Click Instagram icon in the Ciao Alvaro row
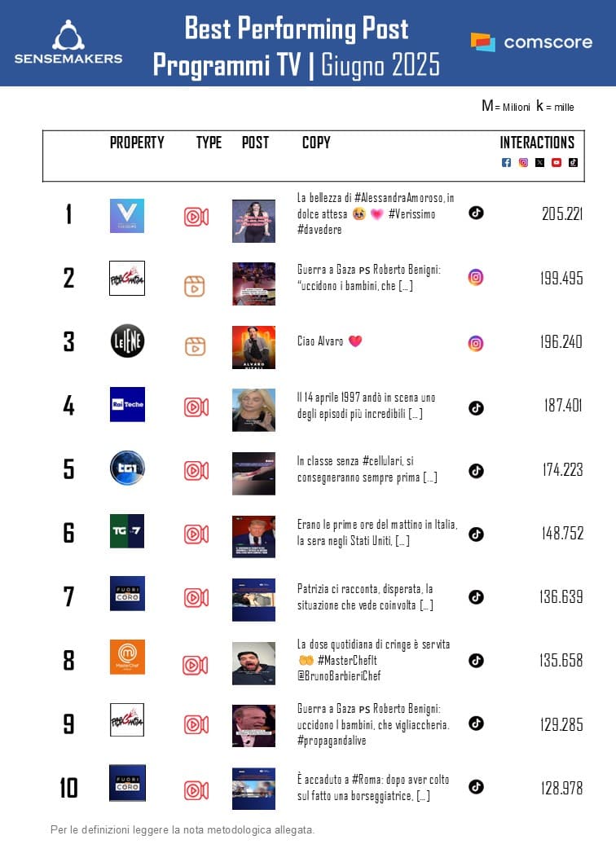The width and height of the screenshot is (616, 862). click(476, 343)
